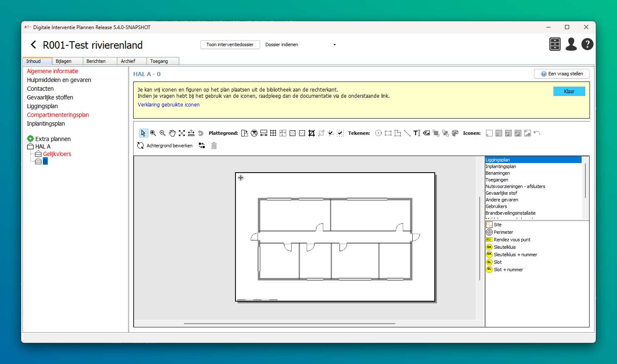Click the black crop tool icon
The width and height of the screenshot is (617, 364).
[312, 133]
